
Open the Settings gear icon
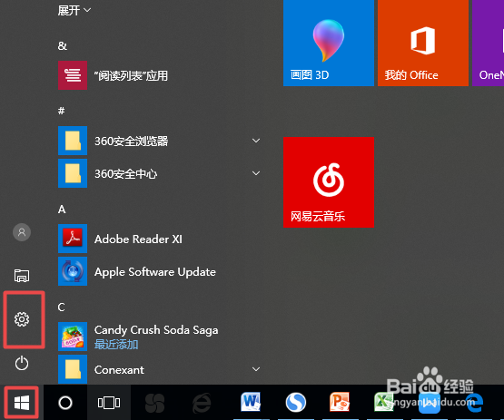tap(22, 319)
